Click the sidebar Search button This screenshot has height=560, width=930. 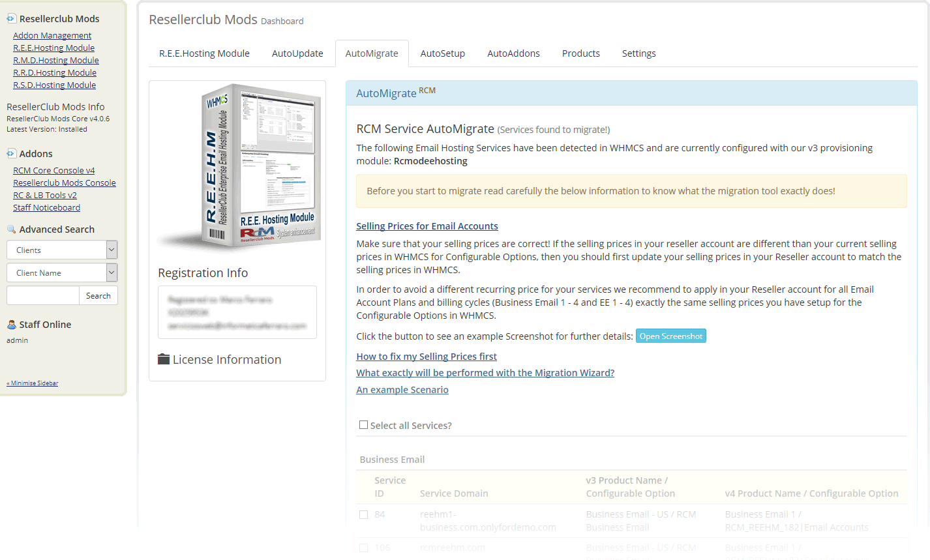(x=98, y=295)
